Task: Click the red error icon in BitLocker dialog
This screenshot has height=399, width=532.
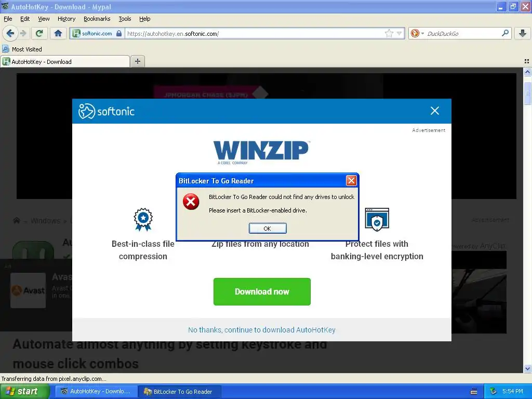Action: coord(191,202)
